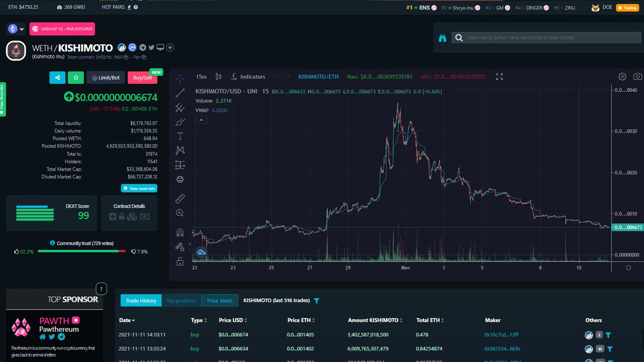644x362 pixels.
Task: Activate the chart zoom-in tool
Action: [180, 213]
